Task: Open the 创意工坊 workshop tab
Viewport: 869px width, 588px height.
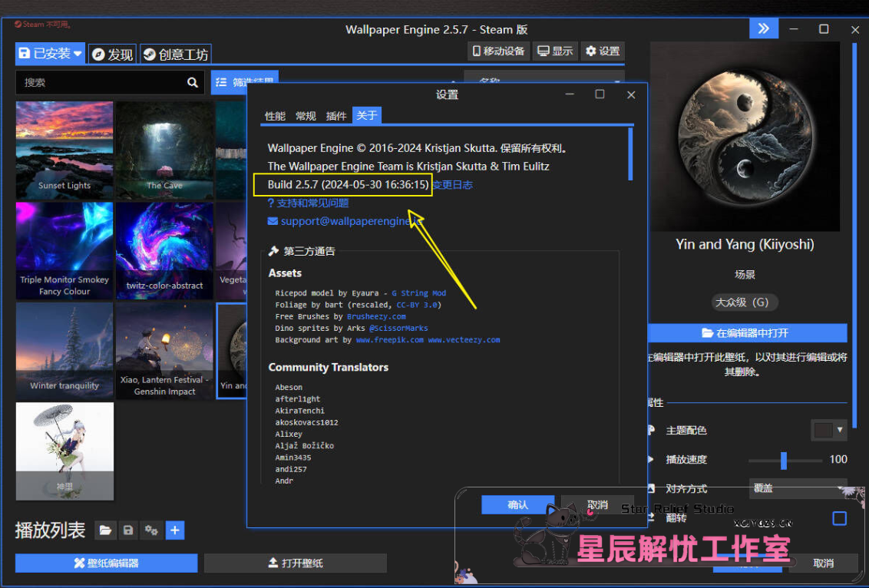Action: pyautogui.click(x=176, y=55)
